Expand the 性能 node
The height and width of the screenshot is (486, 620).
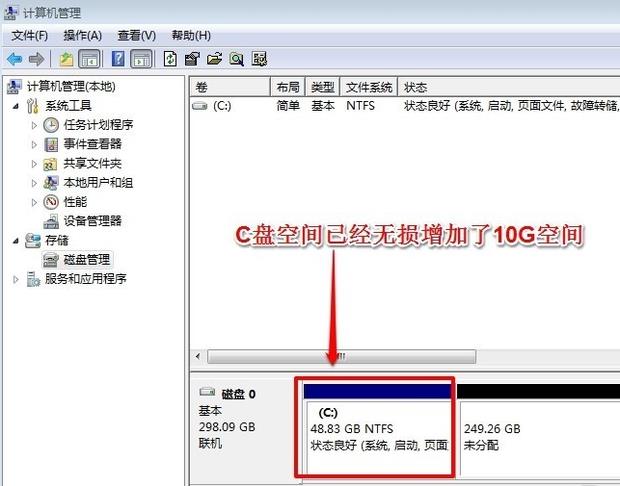[x=34, y=202]
